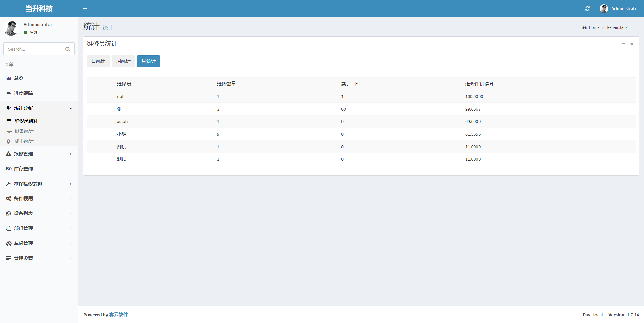Open 库存查询 inventory query page

23,169
